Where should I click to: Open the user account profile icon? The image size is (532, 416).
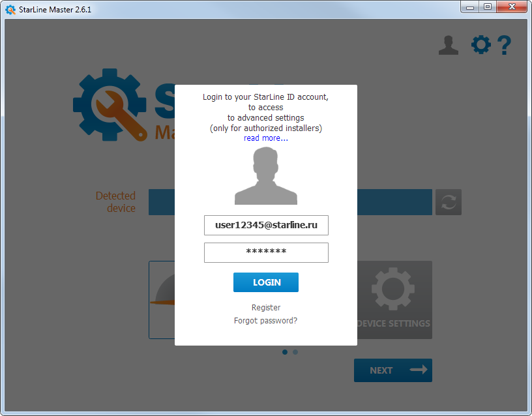tap(448, 45)
